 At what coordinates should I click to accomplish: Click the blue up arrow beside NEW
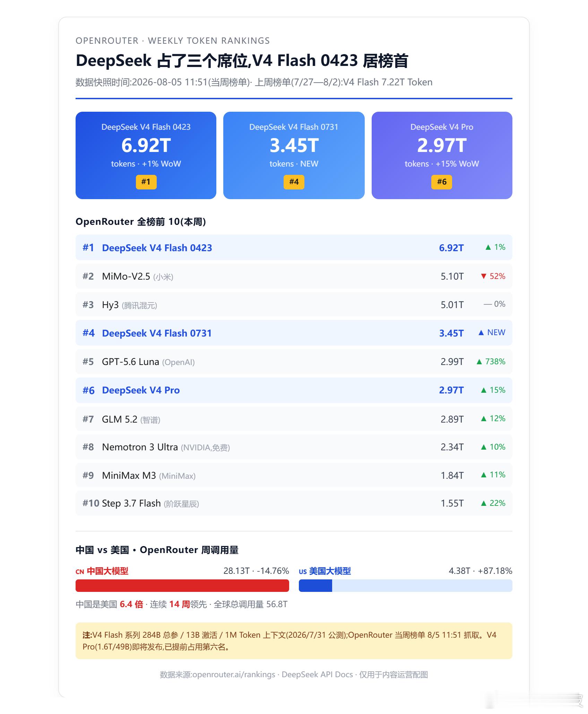click(481, 333)
